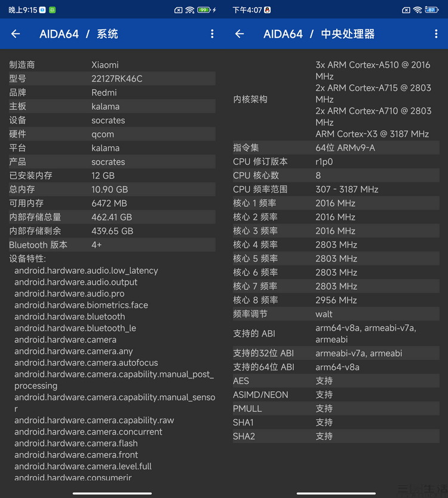The width and height of the screenshot is (448, 498).
Task: Open overflow menu on 中央处理器 screen
Action: point(436,33)
